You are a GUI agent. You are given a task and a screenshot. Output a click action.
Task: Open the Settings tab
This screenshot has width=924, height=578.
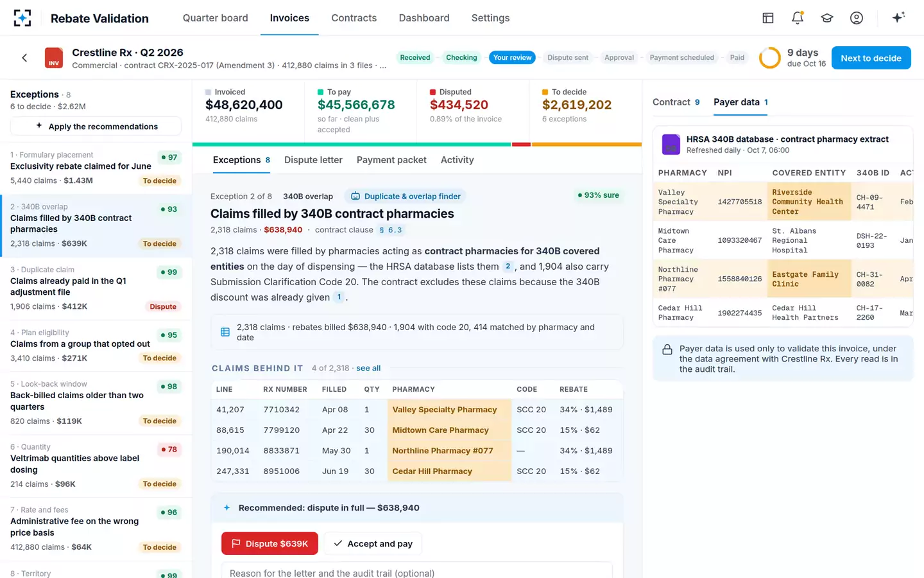click(x=491, y=18)
